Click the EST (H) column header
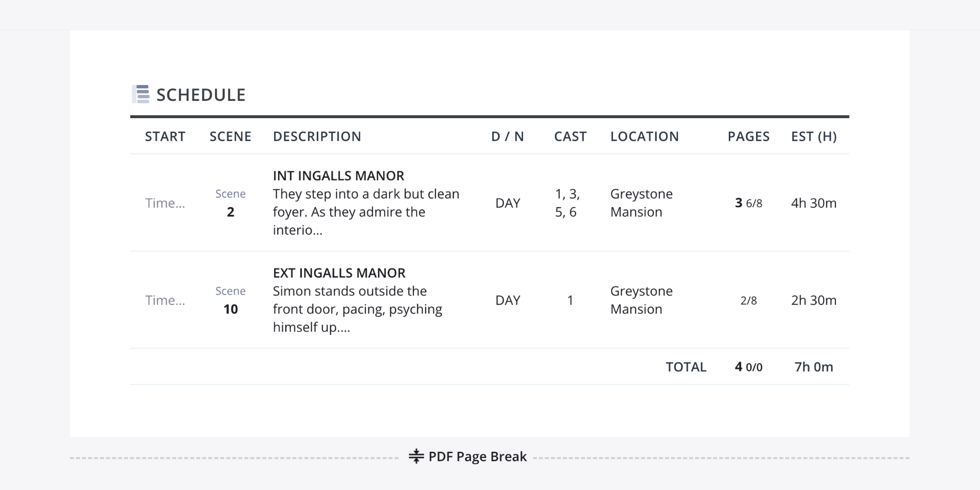Image resolution: width=980 pixels, height=490 pixels. coord(813,137)
